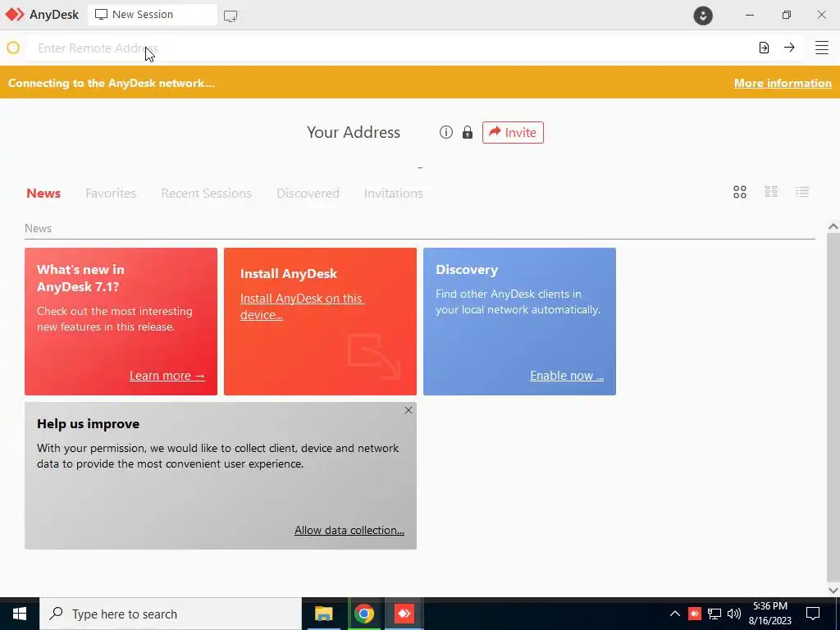Open the volume tray icon
840x630 pixels.
(734, 614)
